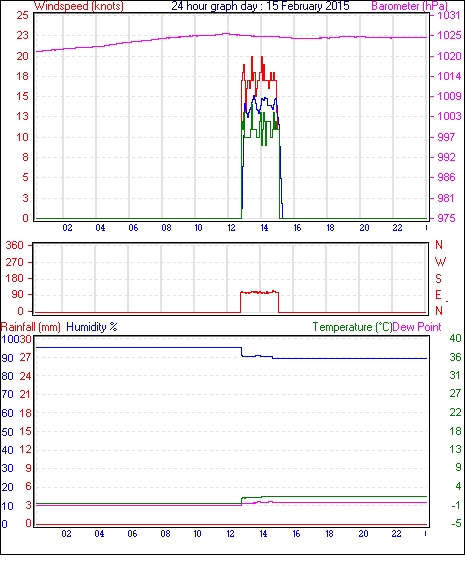Click the 12 hour tick on top graph

[231, 228]
